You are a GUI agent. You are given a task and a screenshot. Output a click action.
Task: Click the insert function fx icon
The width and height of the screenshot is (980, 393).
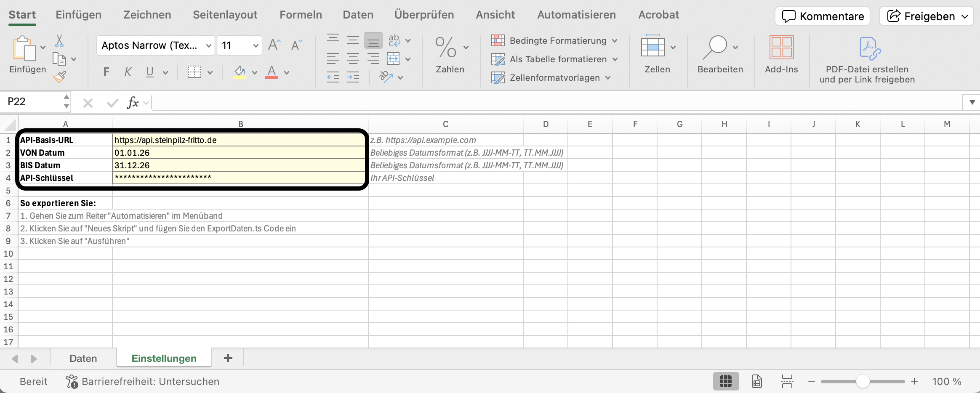point(133,102)
